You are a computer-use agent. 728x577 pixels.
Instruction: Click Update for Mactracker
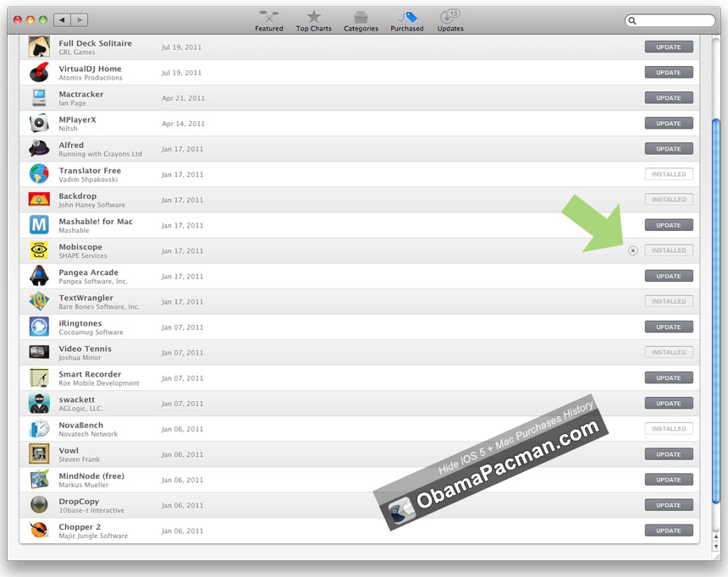pos(669,98)
